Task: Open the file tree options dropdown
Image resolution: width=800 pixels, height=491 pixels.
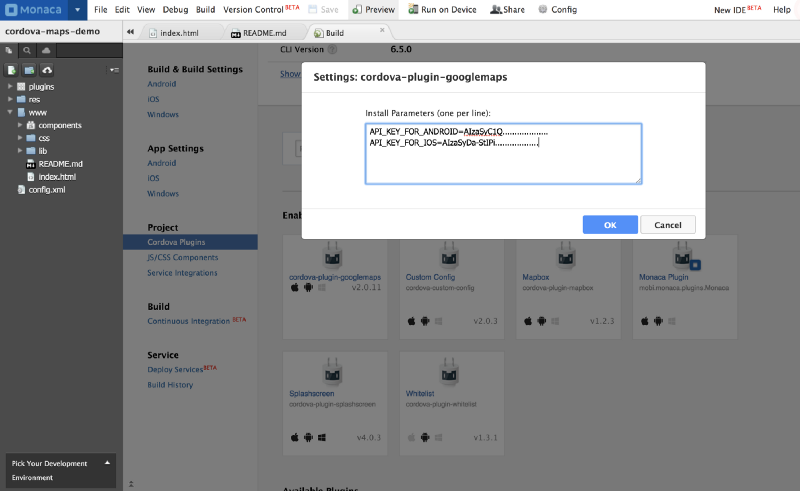Action: pyautogui.click(x=114, y=70)
